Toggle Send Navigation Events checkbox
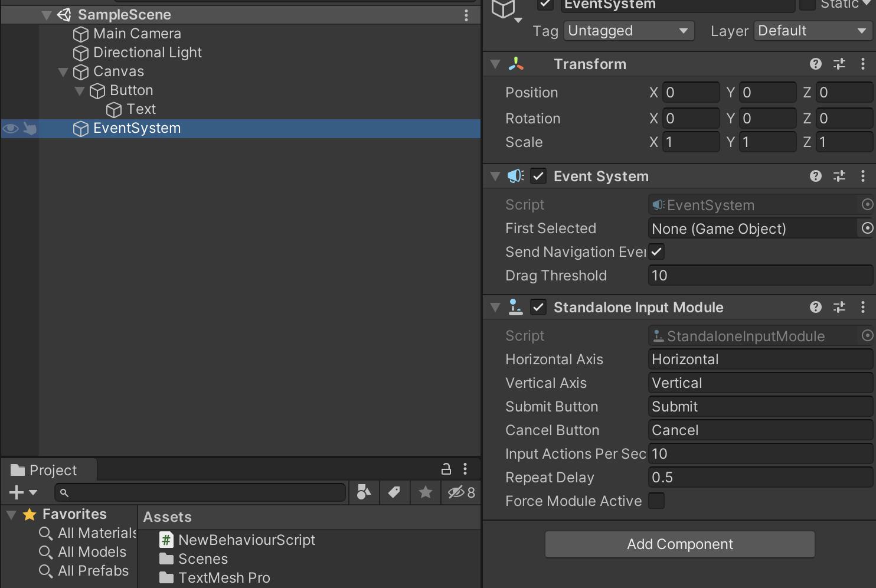This screenshot has height=588, width=876. pos(656,251)
